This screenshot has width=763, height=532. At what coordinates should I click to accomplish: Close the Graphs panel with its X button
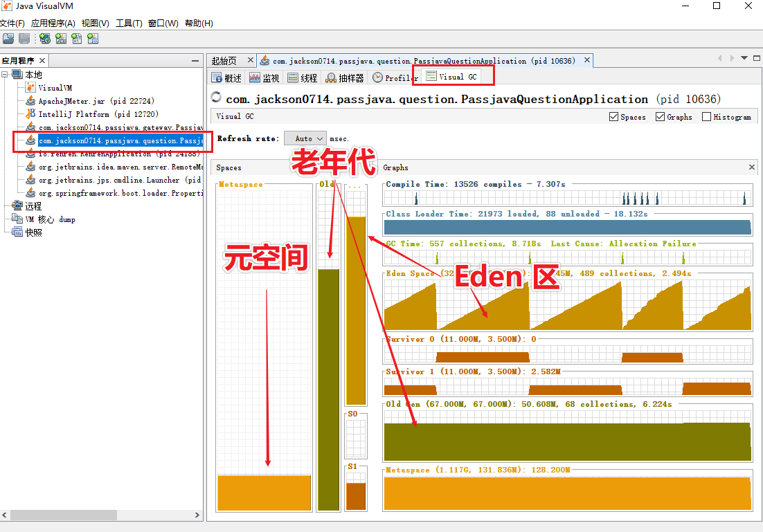point(752,167)
